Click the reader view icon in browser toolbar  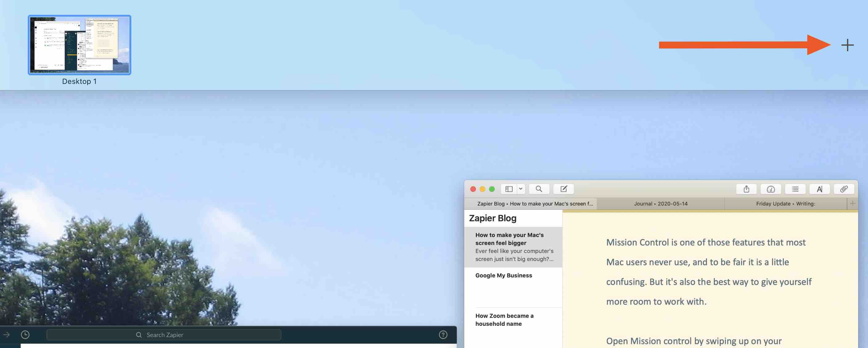click(796, 189)
